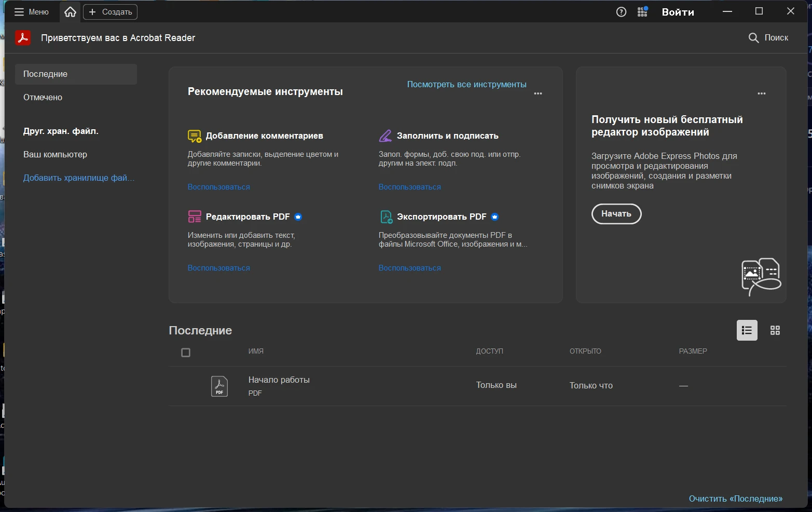Click the Add Comments tool icon
812x512 pixels.
[194, 136]
